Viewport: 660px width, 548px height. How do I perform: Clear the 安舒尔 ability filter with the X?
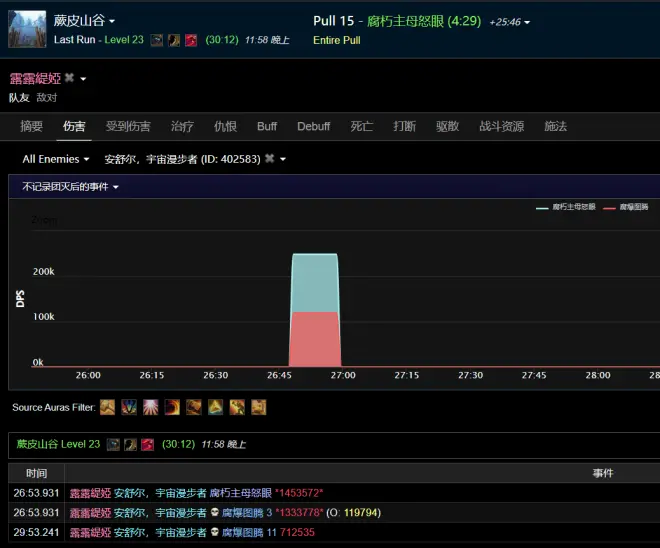point(269,159)
